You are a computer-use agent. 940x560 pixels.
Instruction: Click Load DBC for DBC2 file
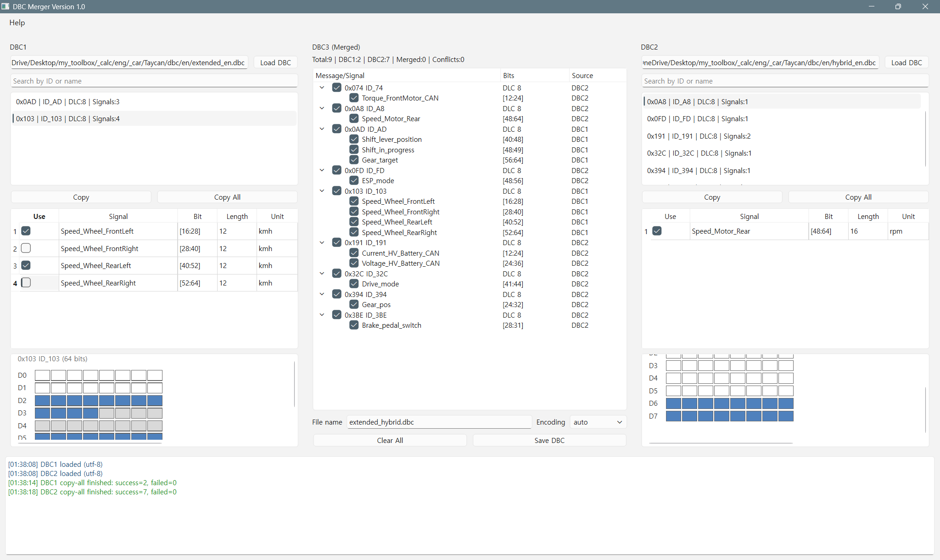(x=906, y=62)
